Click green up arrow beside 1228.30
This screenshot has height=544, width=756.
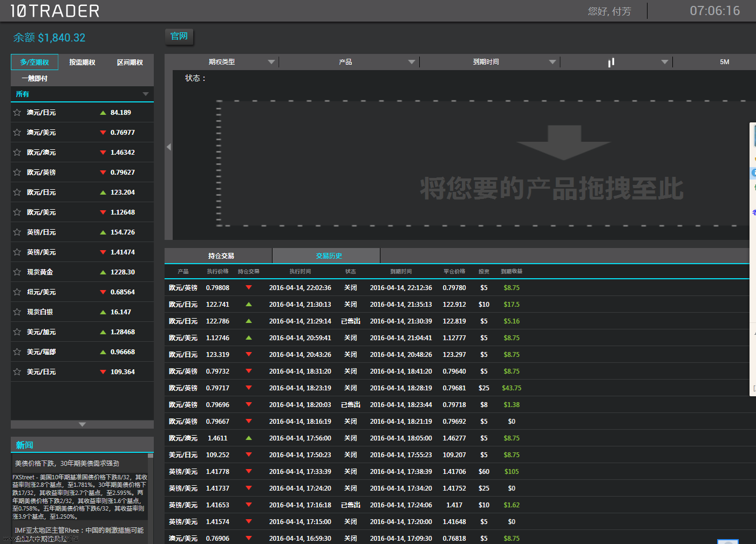[103, 272]
